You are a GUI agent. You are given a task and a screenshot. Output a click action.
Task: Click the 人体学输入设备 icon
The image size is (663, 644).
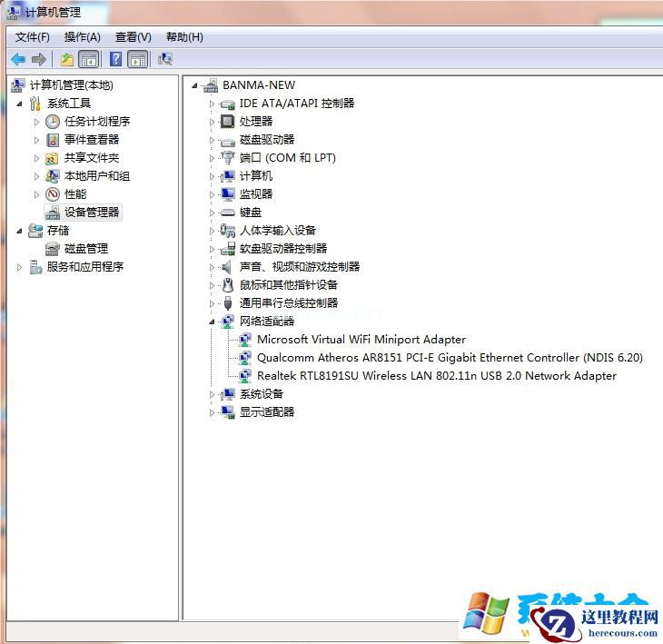(227, 231)
